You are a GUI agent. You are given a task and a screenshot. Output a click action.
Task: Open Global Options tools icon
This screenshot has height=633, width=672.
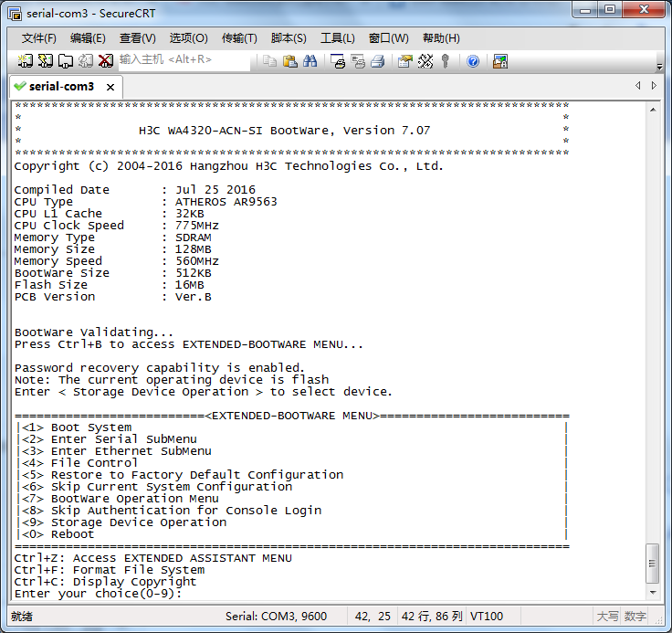[x=425, y=61]
